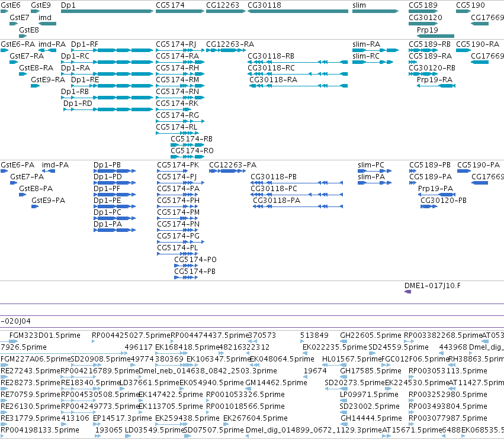Click EST label 19674
504x439 pixels.
(315, 371)
